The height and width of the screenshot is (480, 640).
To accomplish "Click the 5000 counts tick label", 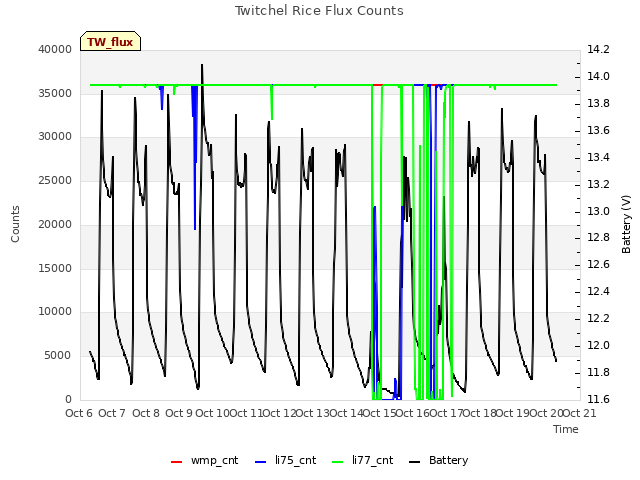I will coord(58,356).
